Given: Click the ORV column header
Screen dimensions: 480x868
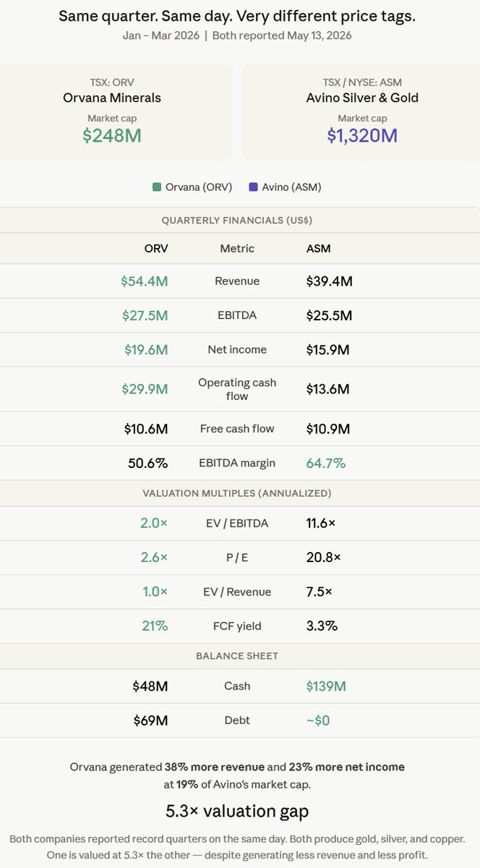Looking at the screenshot, I should tap(156, 248).
